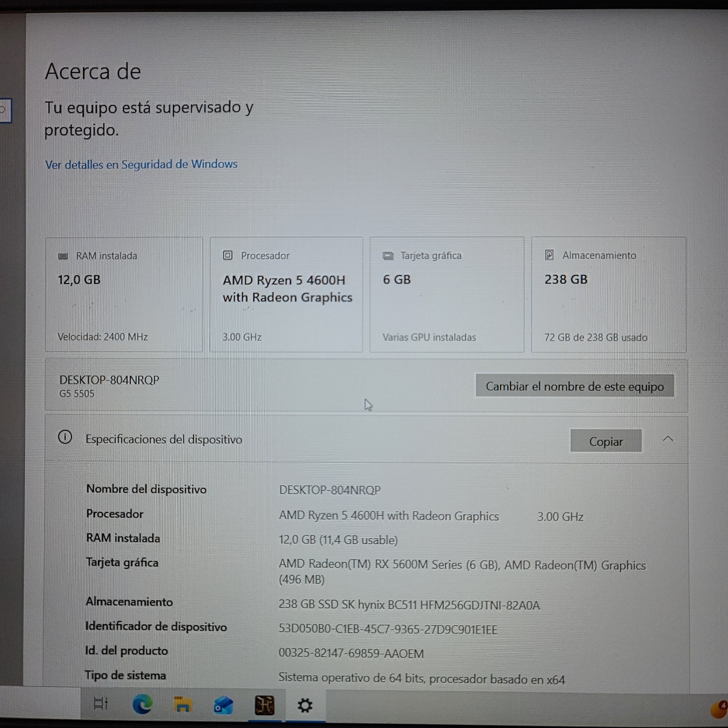Click Tipo de sistema 64 bits value
This screenshot has width=728, height=728.
point(422,678)
